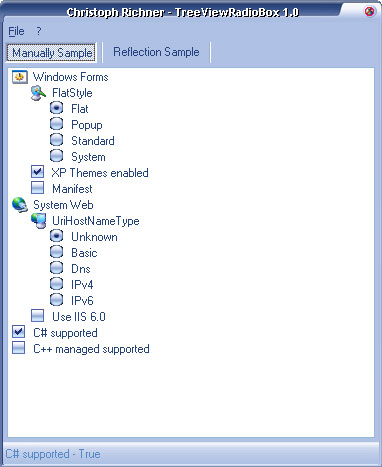Enable the Manifest checkbox
Screen dimensions: 382x467
(x=37, y=188)
